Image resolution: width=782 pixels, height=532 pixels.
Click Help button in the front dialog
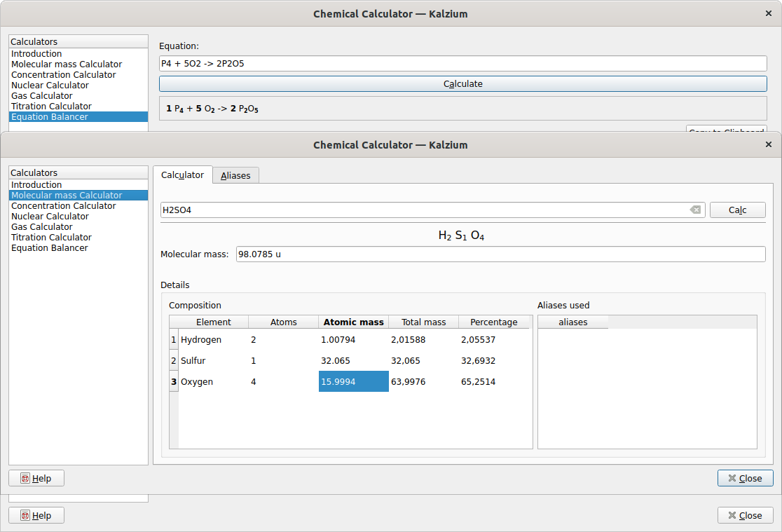[36, 478]
